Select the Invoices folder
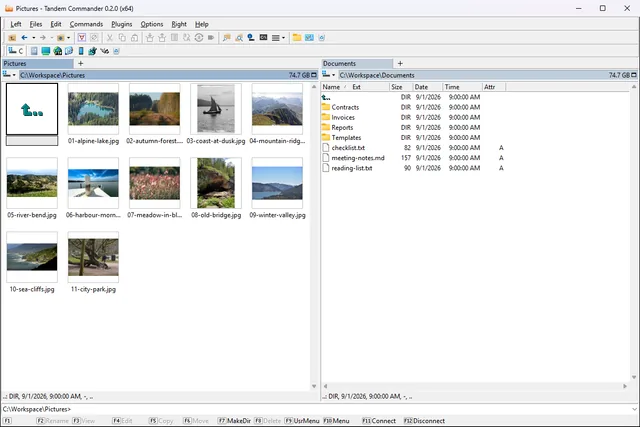The height and width of the screenshot is (427, 640). (x=343, y=118)
